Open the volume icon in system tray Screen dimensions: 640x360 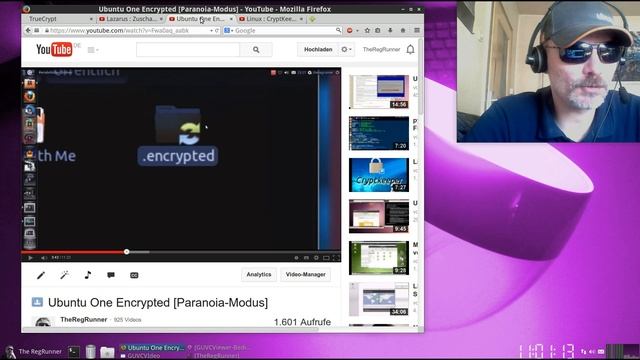point(592,351)
